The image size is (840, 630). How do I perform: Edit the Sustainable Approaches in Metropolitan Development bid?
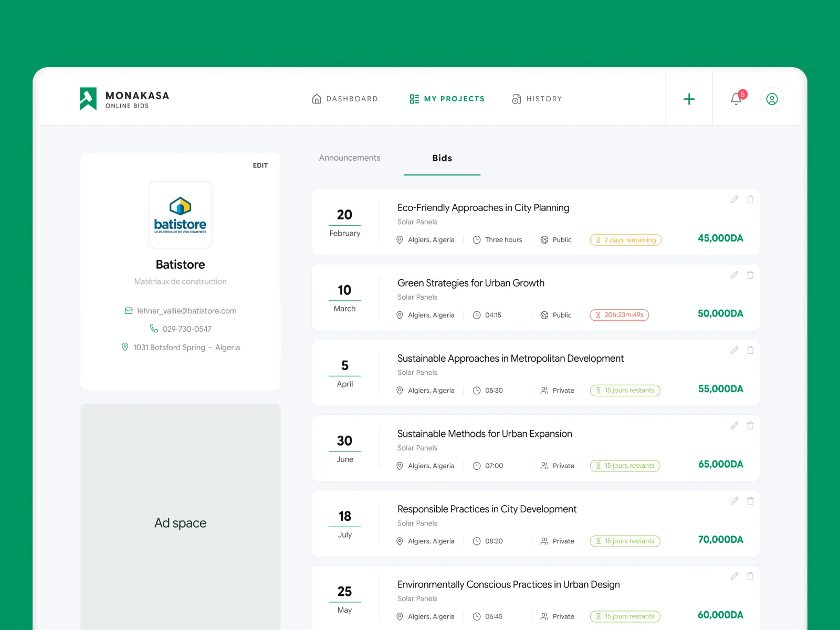point(734,350)
